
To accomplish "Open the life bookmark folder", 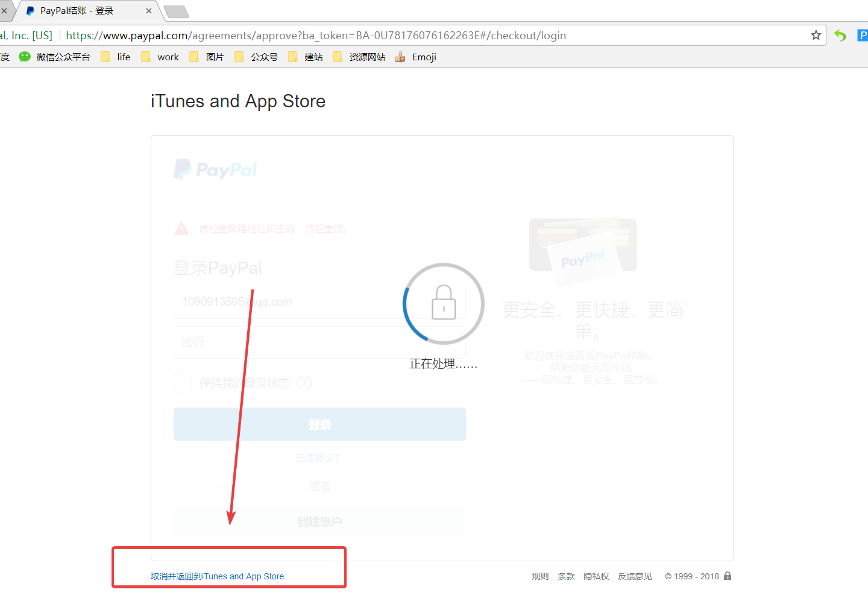I will click(116, 57).
